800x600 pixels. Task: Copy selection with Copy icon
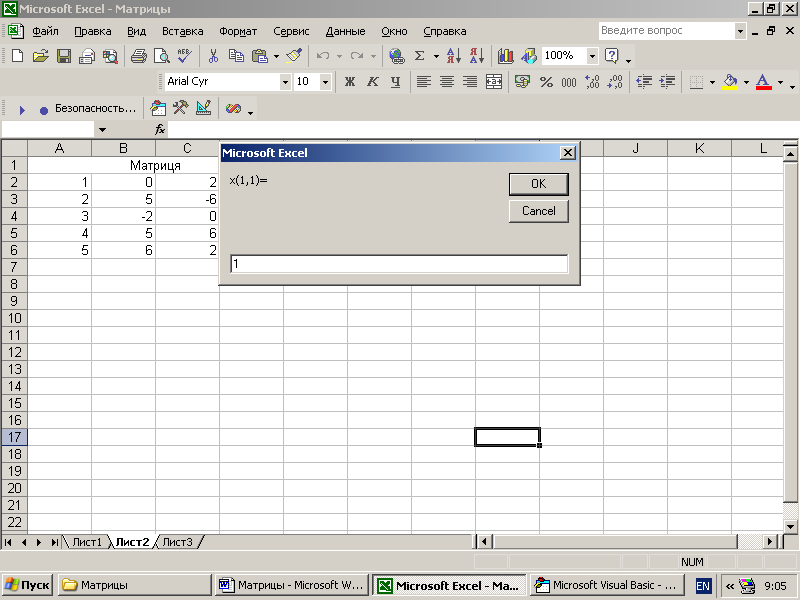coord(236,56)
